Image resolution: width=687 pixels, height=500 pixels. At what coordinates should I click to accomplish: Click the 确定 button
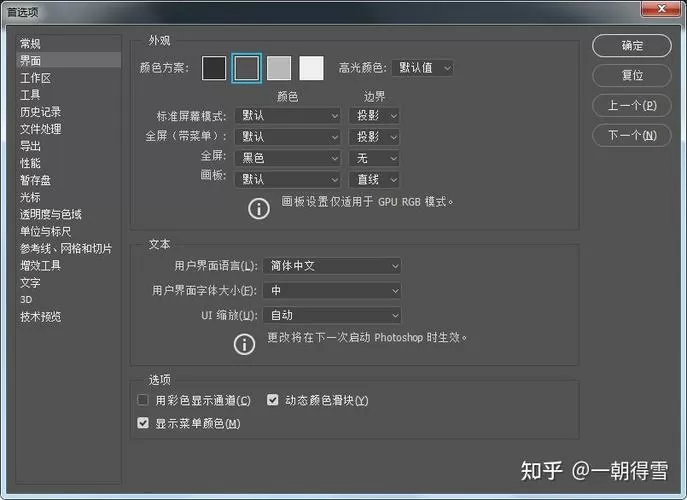coord(631,46)
